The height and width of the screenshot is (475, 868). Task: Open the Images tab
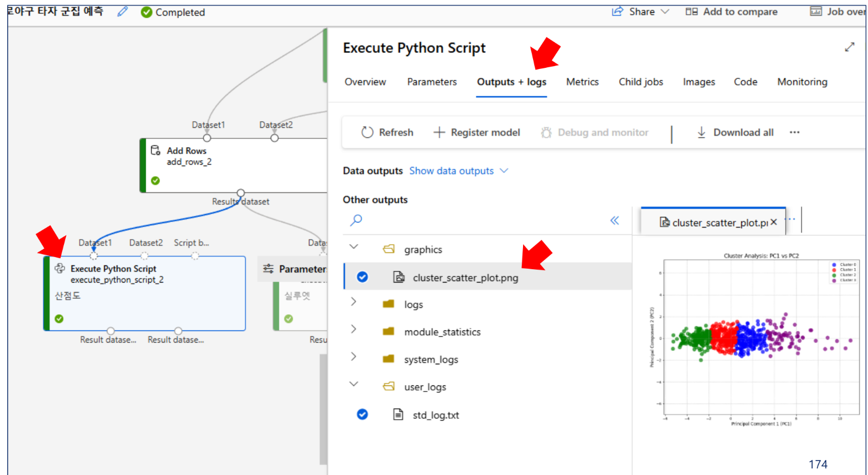699,82
